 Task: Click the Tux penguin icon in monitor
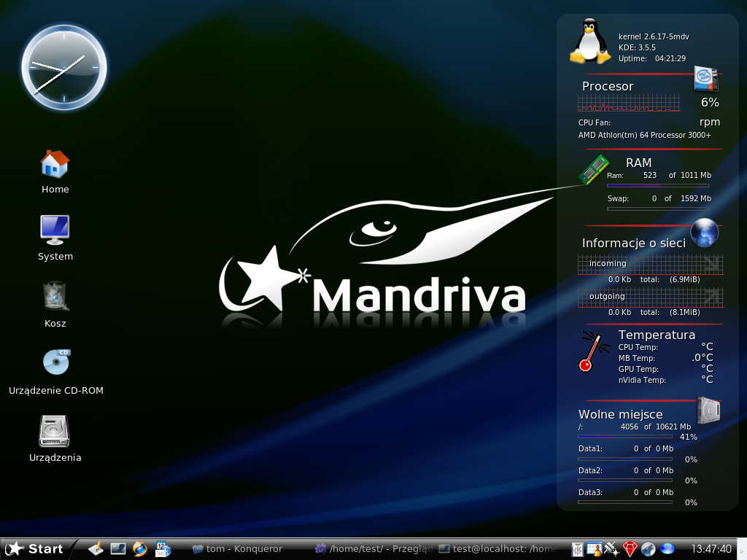(590, 42)
